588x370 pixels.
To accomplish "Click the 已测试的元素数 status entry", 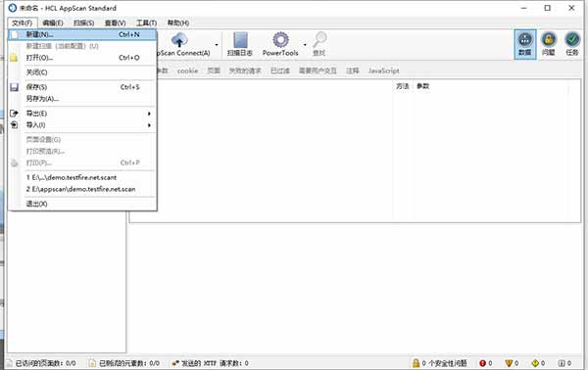I will (129, 363).
